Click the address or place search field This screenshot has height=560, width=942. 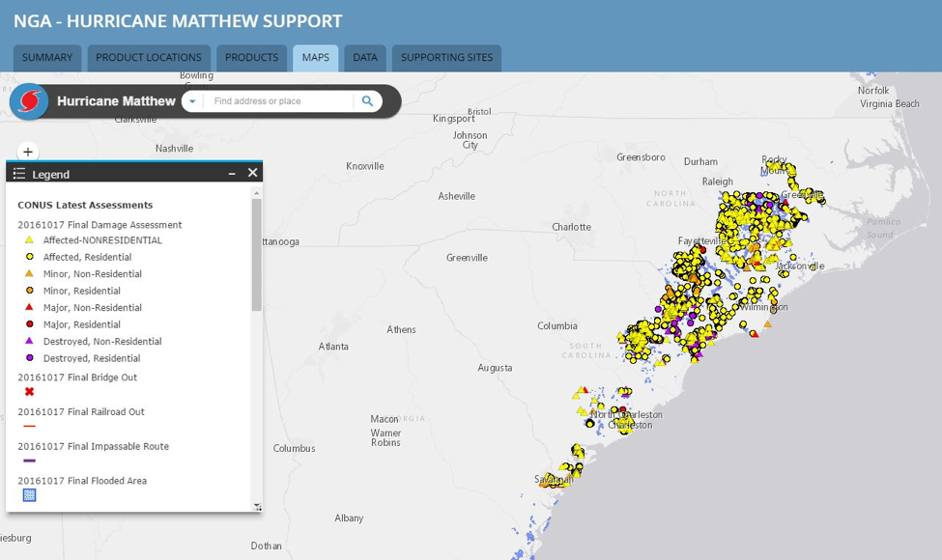point(280,101)
